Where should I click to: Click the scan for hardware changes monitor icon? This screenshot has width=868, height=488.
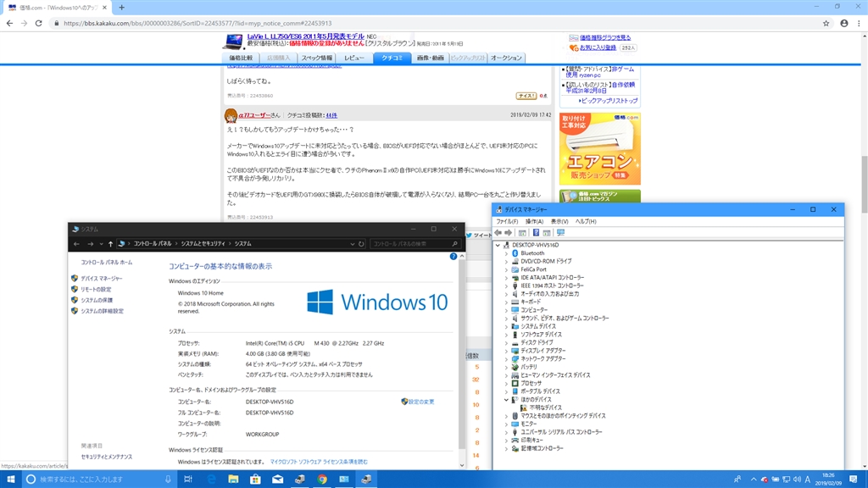(561, 233)
